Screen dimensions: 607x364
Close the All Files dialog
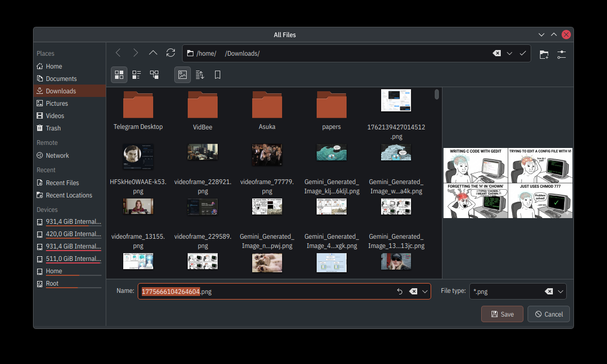(x=566, y=35)
